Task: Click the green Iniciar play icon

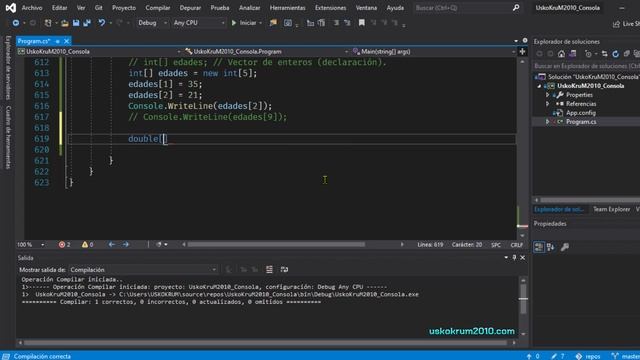Action: [x=234, y=23]
